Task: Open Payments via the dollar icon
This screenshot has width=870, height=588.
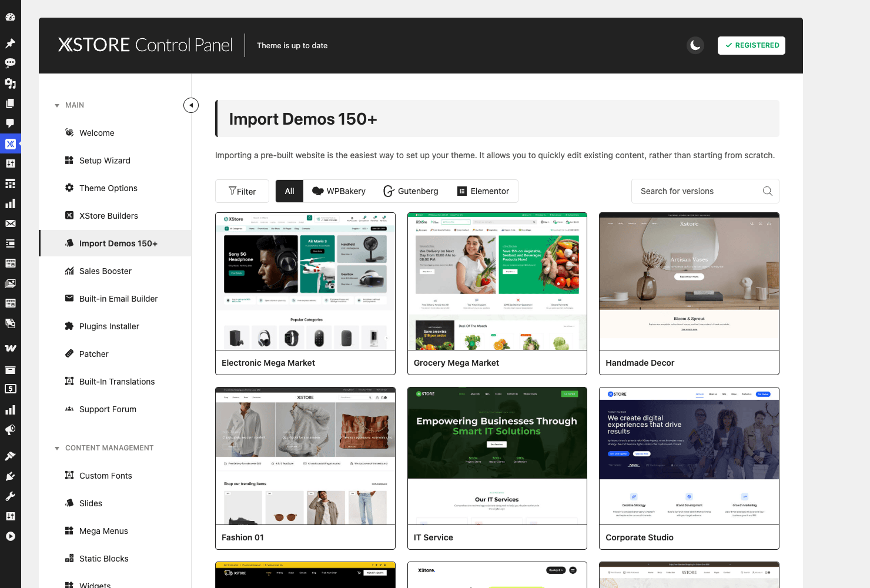Action: (x=10, y=389)
